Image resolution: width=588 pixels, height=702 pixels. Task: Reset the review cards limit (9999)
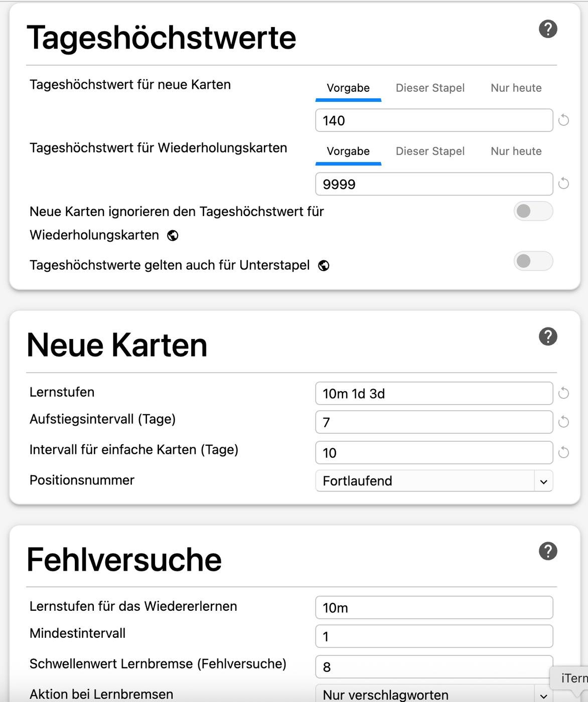[563, 184]
